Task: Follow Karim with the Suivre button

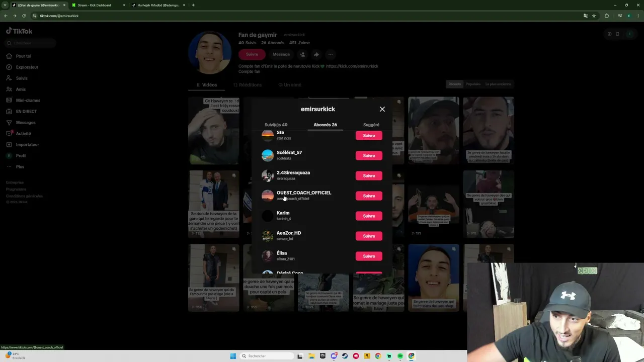Action: click(369, 216)
